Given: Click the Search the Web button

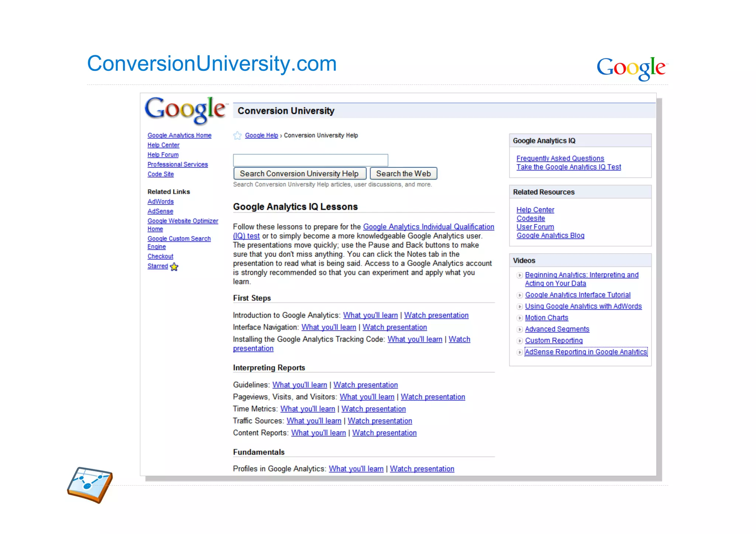Looking at the screenshot, I should tap(403, 173).
